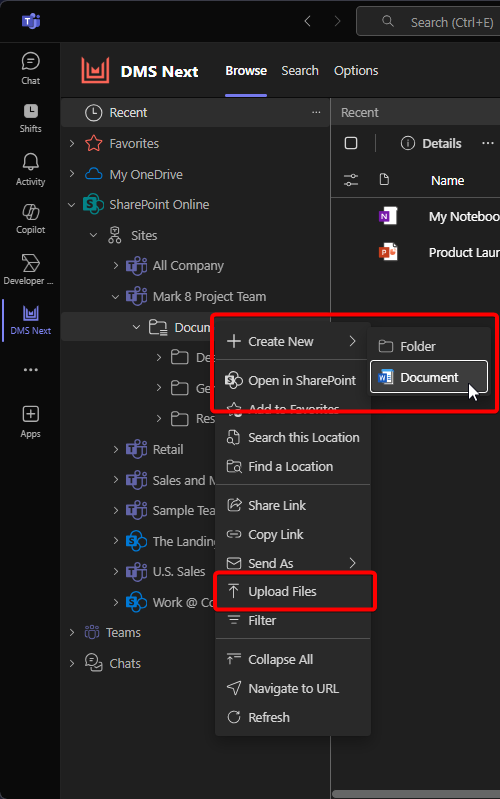
Task: Expand the My OneDrive node
Action: click(x=72, y=174)
